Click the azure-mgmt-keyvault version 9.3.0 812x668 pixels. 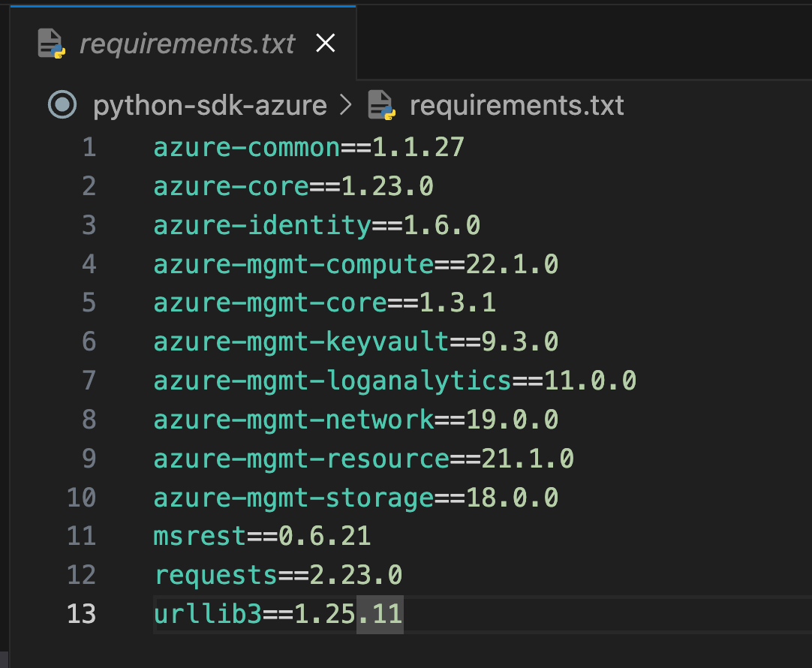point(519,342)
